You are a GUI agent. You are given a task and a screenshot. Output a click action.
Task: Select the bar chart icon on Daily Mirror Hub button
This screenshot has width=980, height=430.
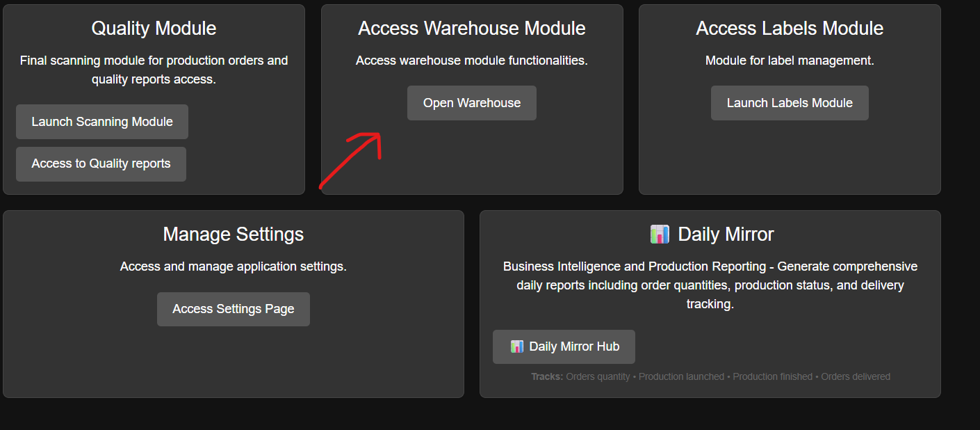click(516, 347)
